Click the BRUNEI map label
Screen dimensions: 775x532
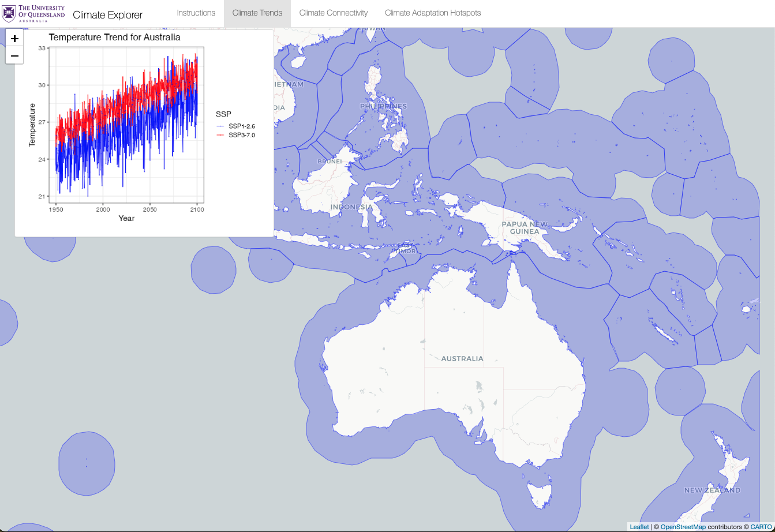tap(330, 162)
